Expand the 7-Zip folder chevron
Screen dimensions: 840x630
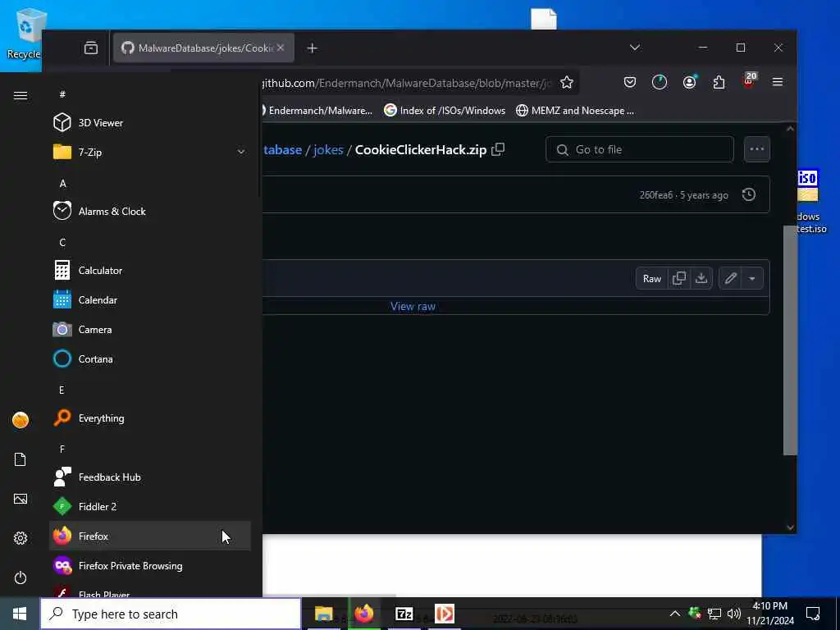[x=241, y=152]
